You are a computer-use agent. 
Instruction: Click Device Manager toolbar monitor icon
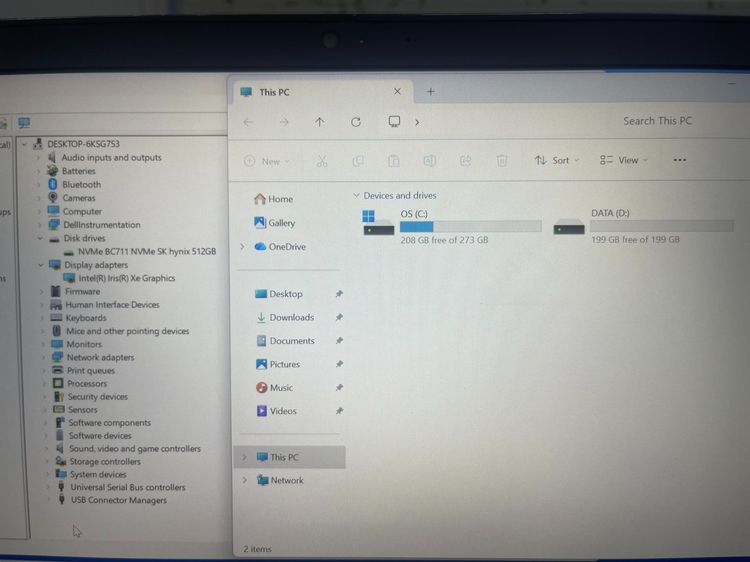24,123
